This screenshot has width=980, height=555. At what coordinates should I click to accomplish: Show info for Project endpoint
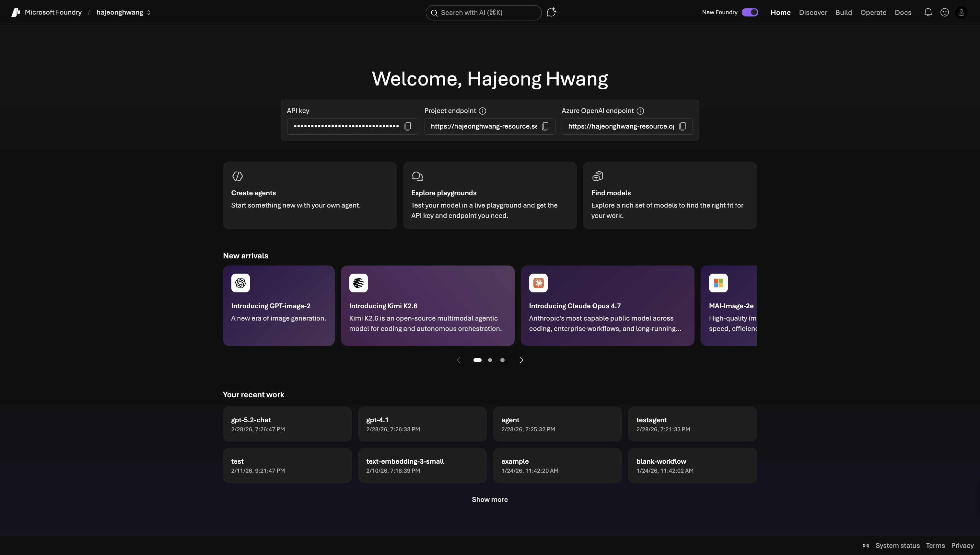point(482,111)
